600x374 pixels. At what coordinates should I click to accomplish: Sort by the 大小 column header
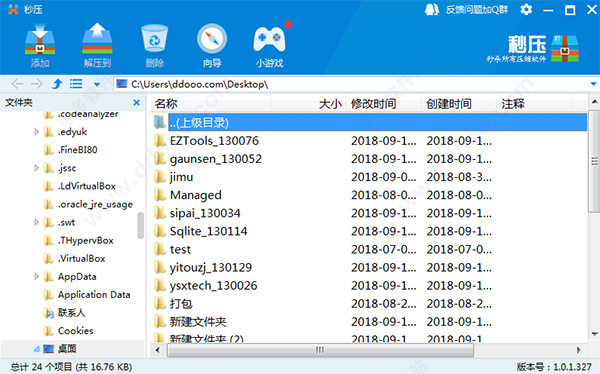(x=308, y=104)
